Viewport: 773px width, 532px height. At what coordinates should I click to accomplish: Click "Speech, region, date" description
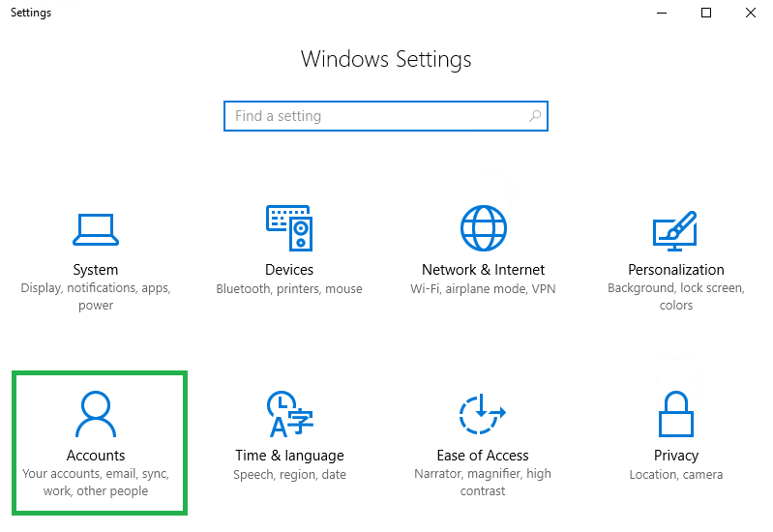(x=289, y=475)
